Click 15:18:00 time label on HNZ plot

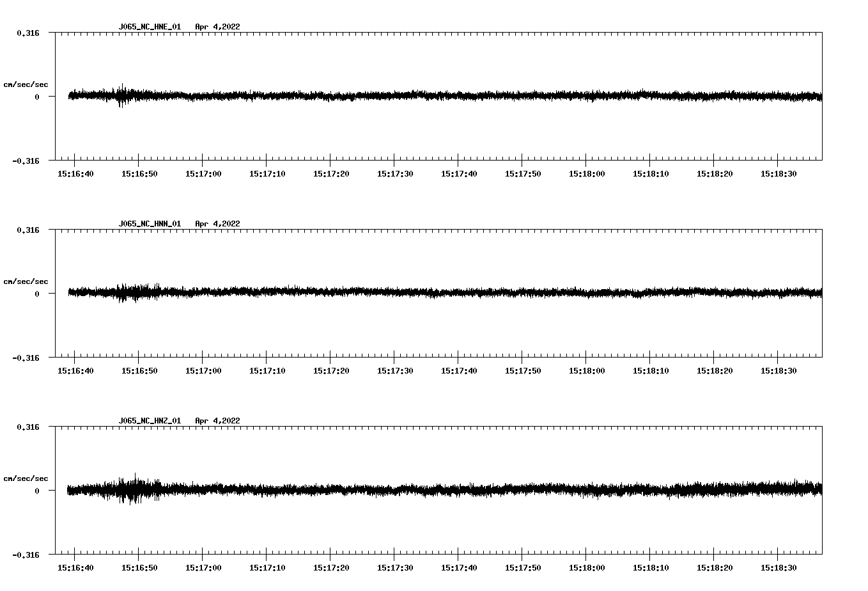point(587,567)
